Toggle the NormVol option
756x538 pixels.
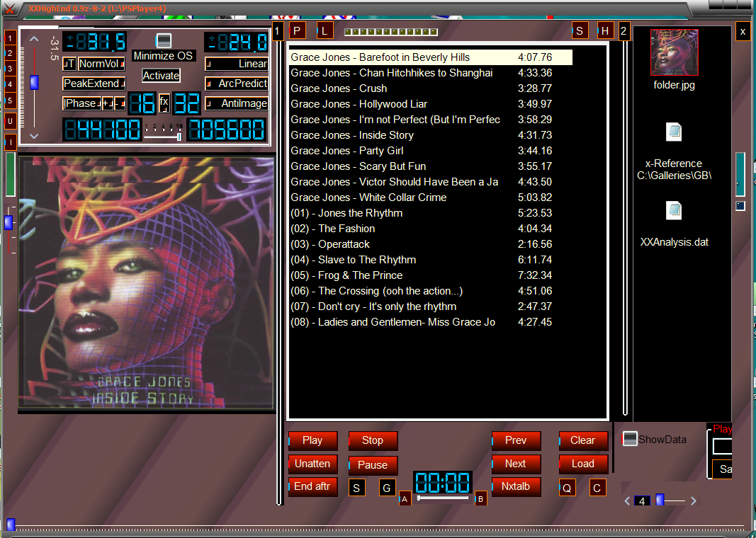coord(101,64)
